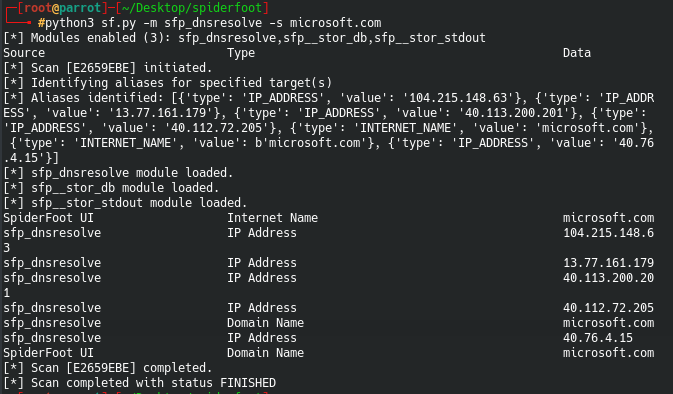The image size is (673, 394).
Task: Click the 104.215.148.63 value in aliases list
Action: coord(458,98)
